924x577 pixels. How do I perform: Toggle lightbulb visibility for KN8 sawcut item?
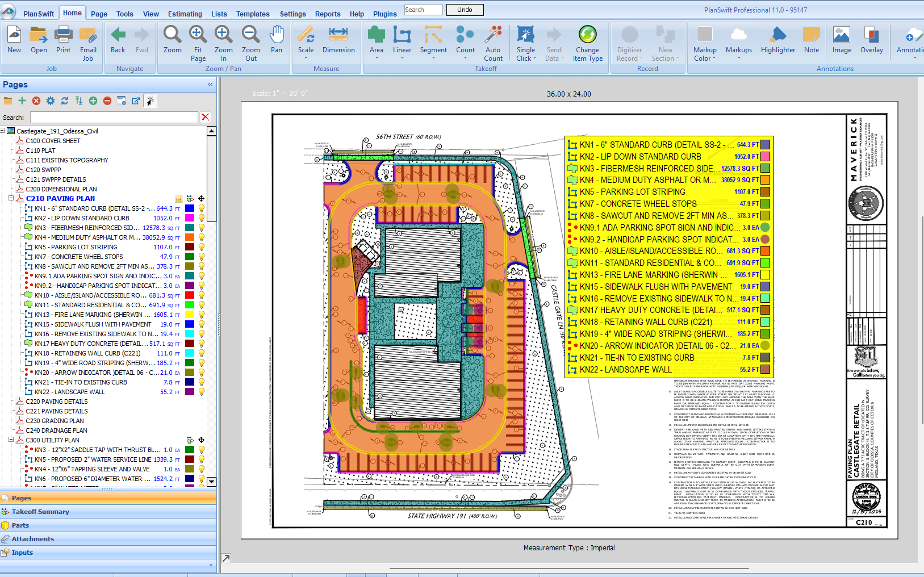[x=201, y=266]
